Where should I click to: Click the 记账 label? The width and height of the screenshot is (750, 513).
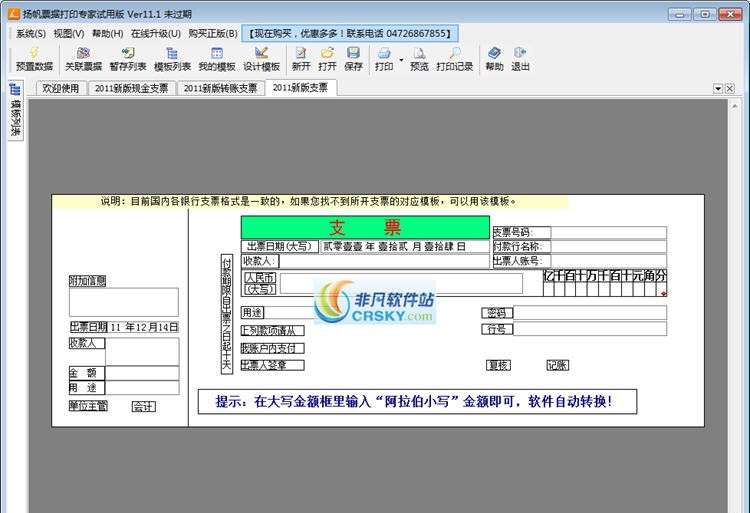click(557, 365)
